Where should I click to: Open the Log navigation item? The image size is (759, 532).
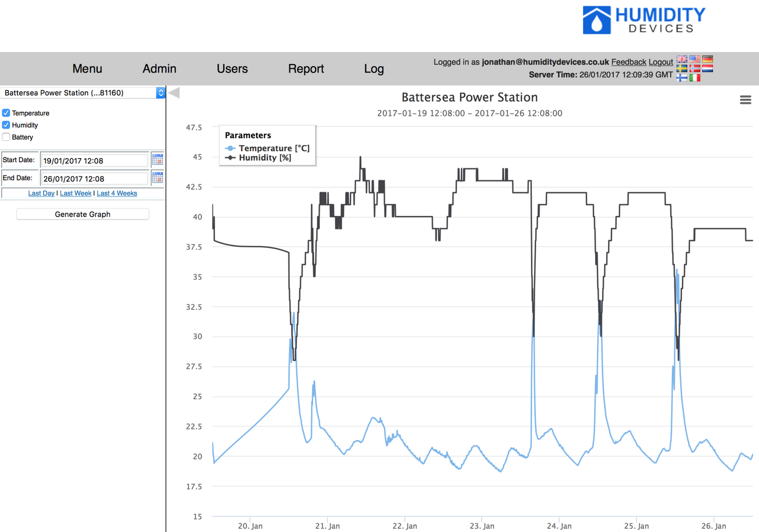(374, 69)
